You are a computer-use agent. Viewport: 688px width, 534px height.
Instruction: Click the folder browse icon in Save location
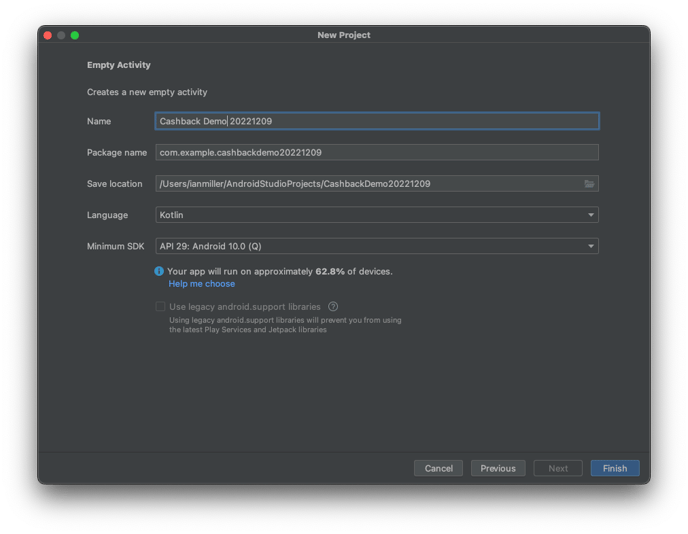pos(589,184)
